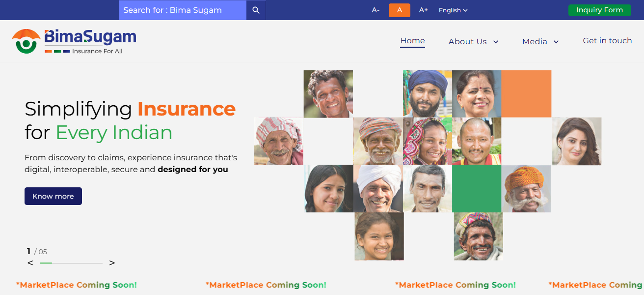Click first MarketPlace Coming Soon text
Viewport: 644px width, 295px height.
click(x=77, y=285)
